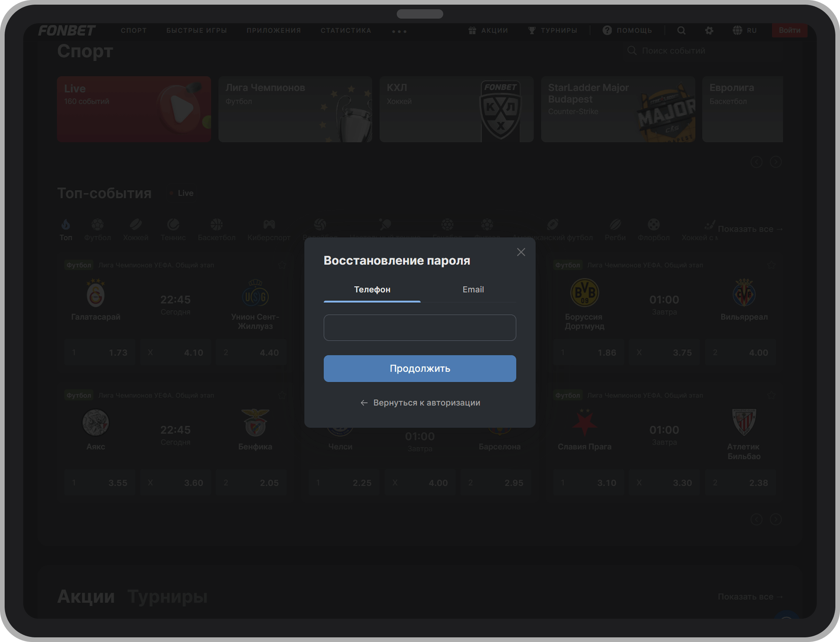The width and height of the screenshot is (840, 642).
Task: Open settings gear icon in header
Action: point(709,31)
